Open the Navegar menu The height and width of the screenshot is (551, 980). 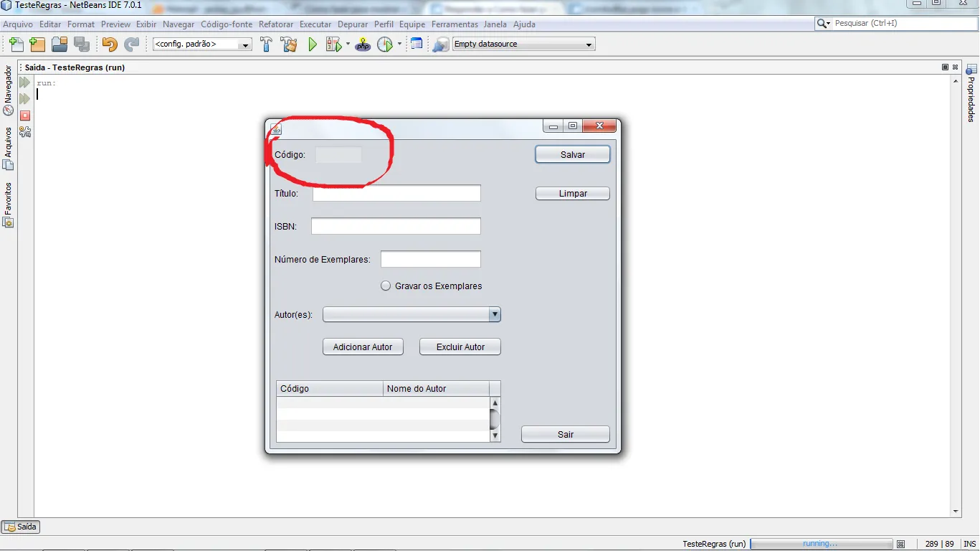179,24
